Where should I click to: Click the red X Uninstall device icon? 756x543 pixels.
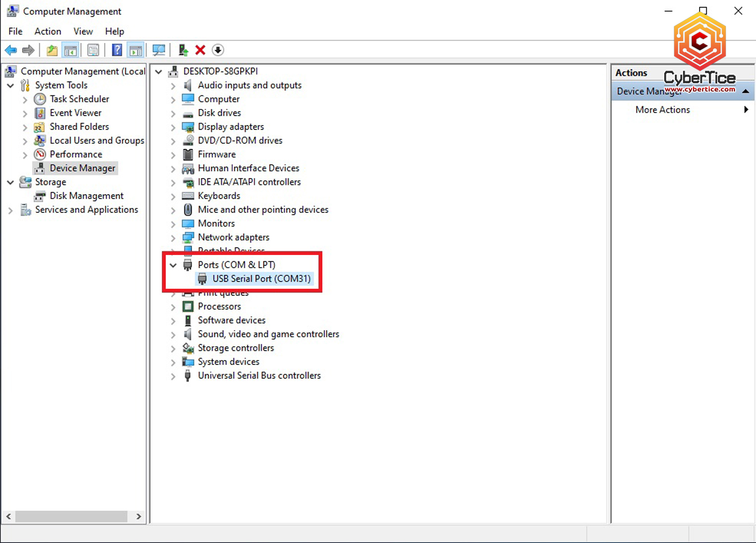pyautogui.click(x=201, y=50)
